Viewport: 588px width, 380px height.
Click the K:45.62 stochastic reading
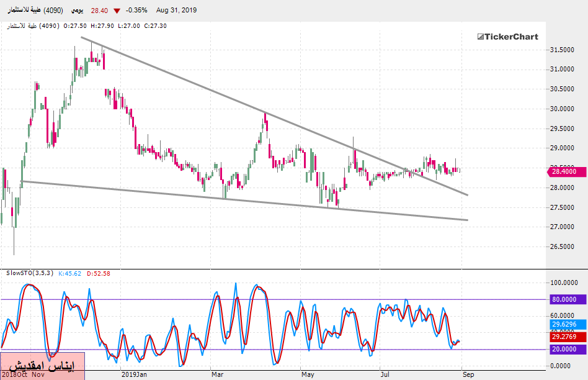(71, 273)
